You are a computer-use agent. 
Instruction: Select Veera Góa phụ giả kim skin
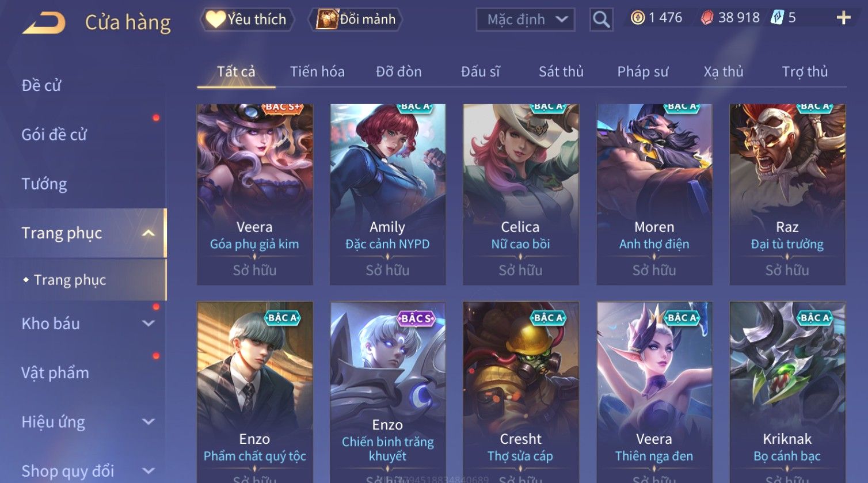pyautogui.click(x=254, y=194)
